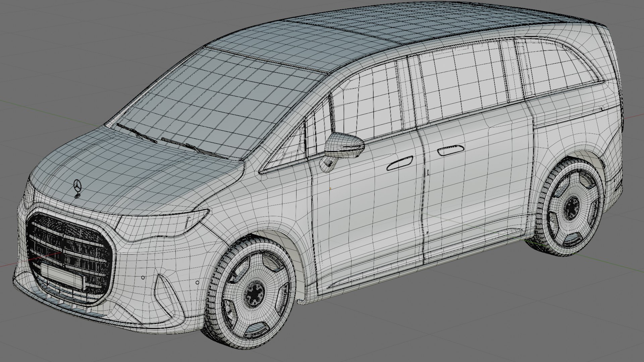Click the front door handle
The width and height of the screenshot is (644, 362).
400,164
